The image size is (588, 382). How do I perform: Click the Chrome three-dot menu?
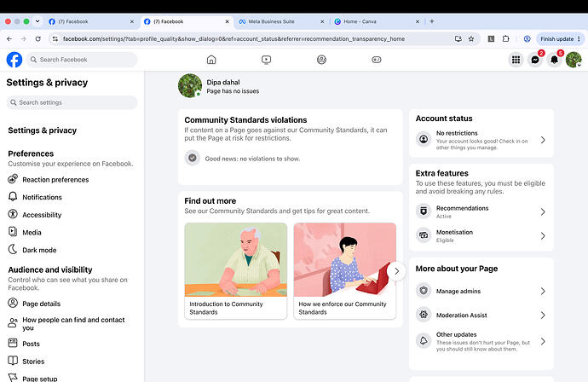point(579,38)
